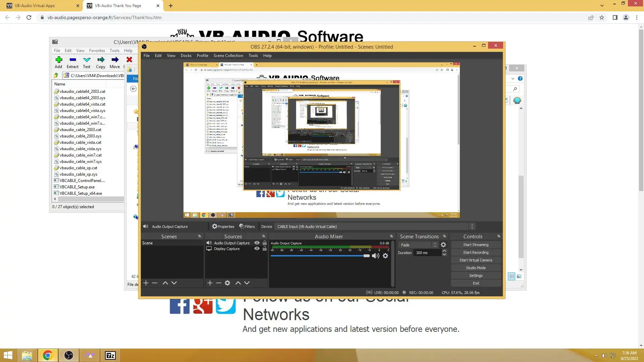
Task: Move source down with arrow icon
Action: (247, 283)
